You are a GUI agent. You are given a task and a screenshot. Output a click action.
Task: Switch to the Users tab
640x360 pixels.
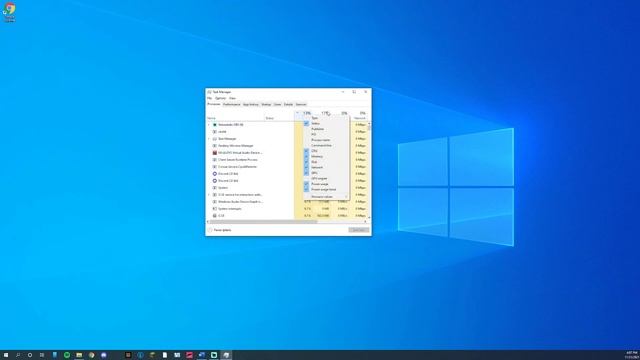pyautogui.click(x=278, y=104)
